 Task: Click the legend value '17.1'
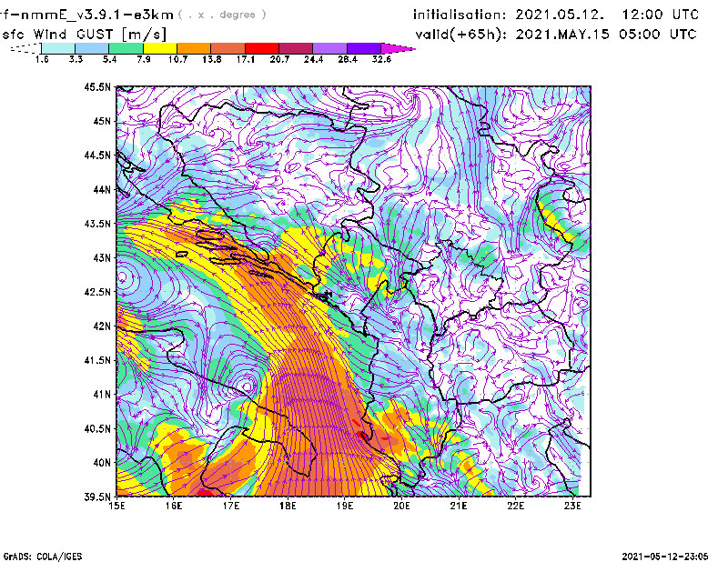coord(246,59)
